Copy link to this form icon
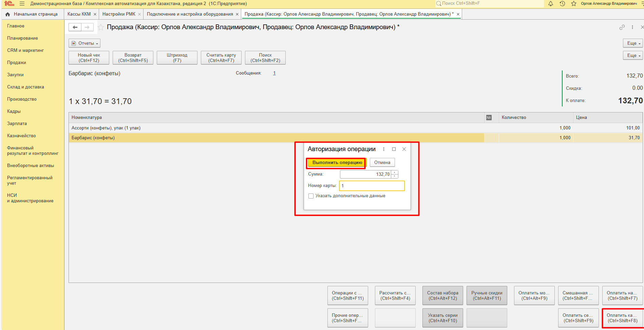 coord(622,27)
